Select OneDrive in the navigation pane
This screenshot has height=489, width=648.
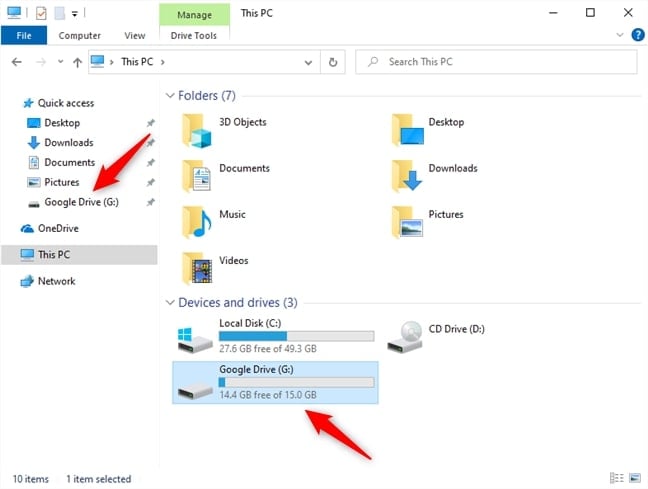point(58,228)
